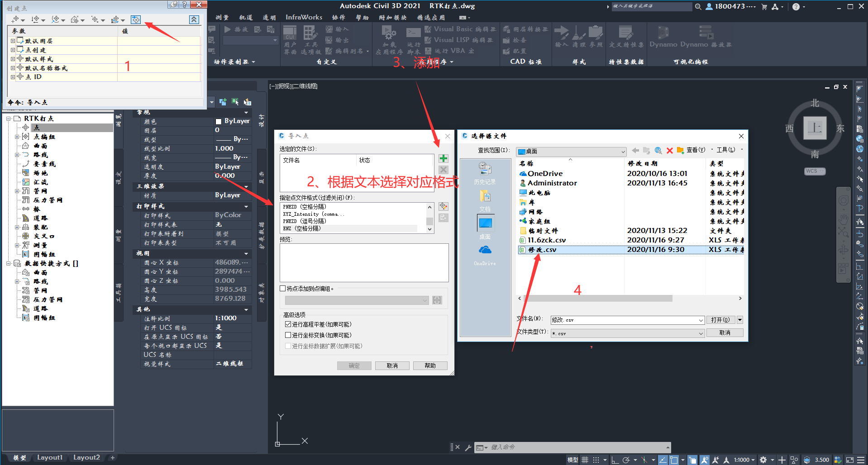Expand 默认名称格式 parameter row
The width and height of the screenshot is (868, 465).
13,68
